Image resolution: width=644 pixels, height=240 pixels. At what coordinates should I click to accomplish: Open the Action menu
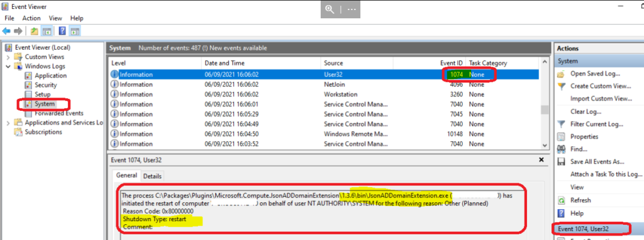tap(31, 18)
